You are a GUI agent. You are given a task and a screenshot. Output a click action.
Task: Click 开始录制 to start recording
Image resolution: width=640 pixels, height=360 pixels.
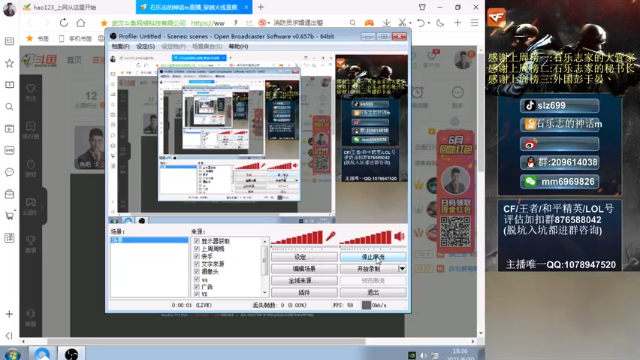click(x=369, y=269)
